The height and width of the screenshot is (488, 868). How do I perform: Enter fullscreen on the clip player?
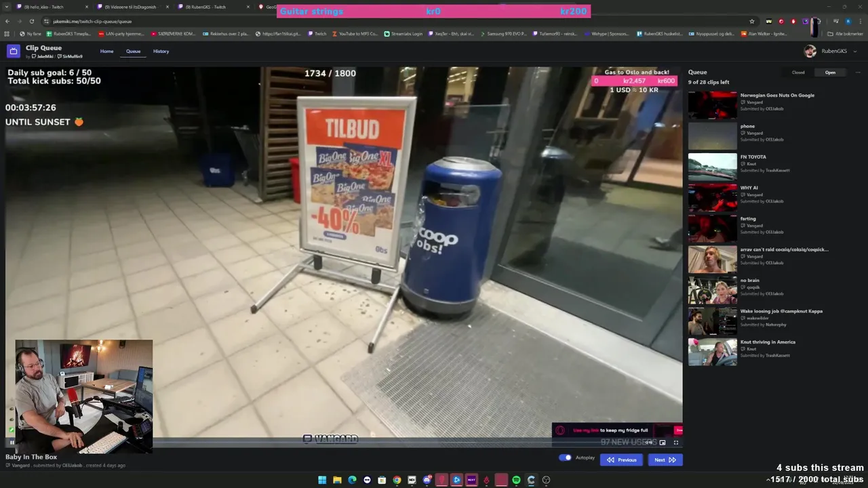(675, 443)
